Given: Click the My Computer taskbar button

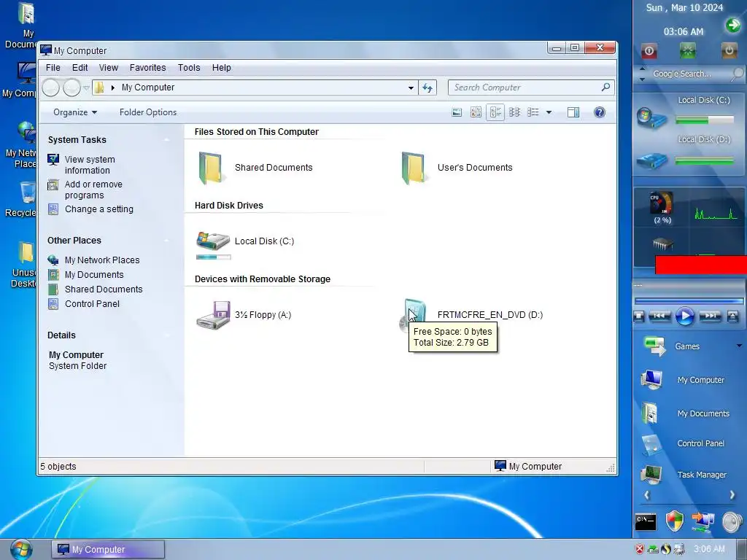Looking at the screenshot, I should [108, 549].
